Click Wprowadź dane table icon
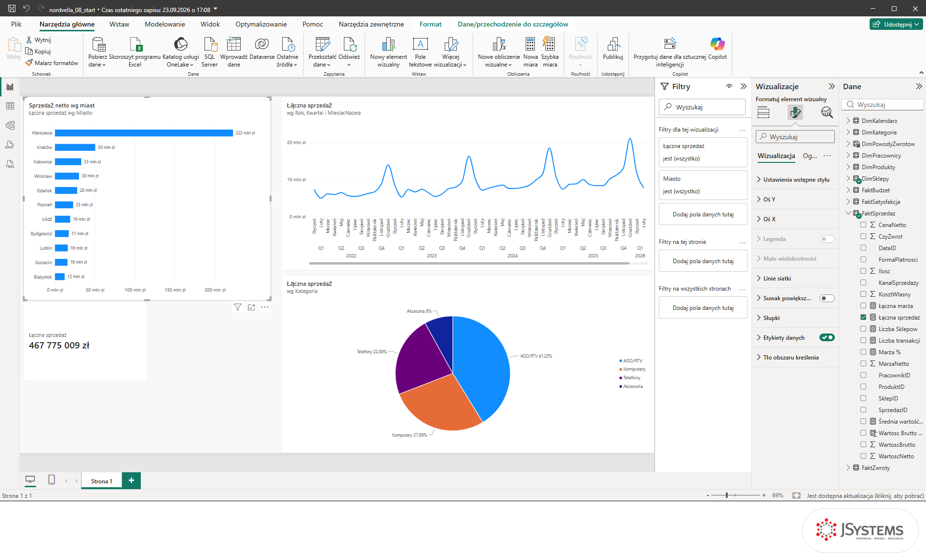The width and height of the screenshot is (926, 560). (234, 44)
